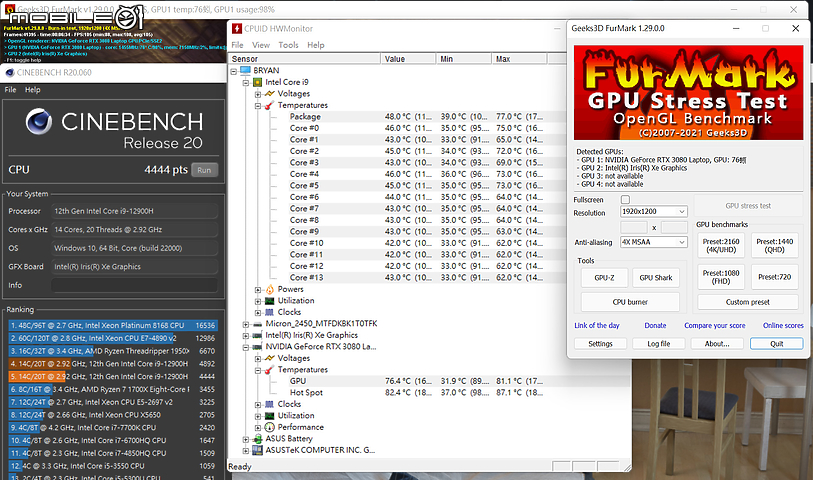Open the Resolution 1920x1200 dropdown
The image size is (813, 480).
tap(654, 211)
